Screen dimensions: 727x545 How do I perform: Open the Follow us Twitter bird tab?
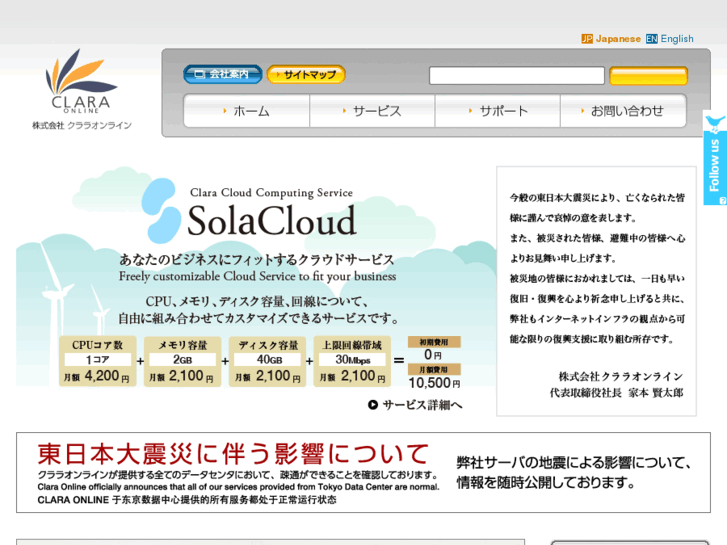coord(715,158)
